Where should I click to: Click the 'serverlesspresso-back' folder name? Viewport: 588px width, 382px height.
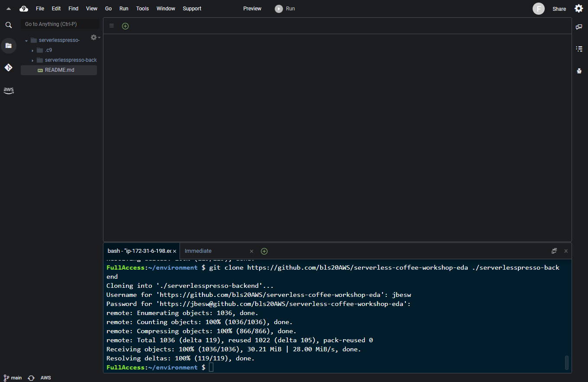pos(71,60)
